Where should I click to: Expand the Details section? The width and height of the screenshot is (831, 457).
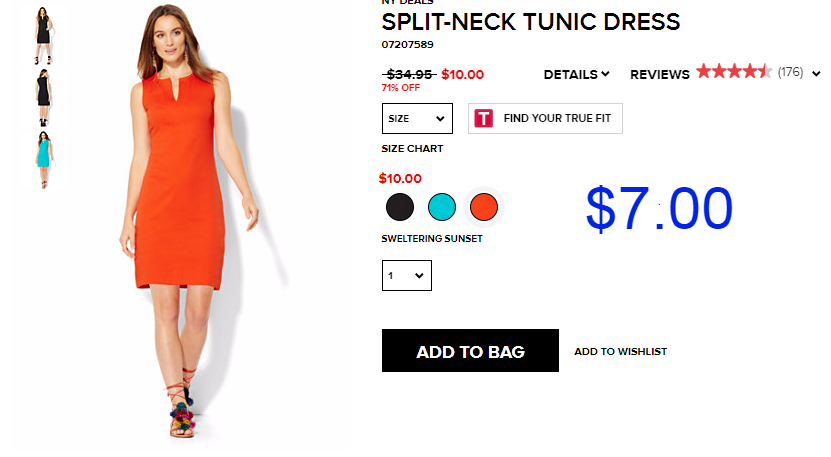(x=576, y=75)
